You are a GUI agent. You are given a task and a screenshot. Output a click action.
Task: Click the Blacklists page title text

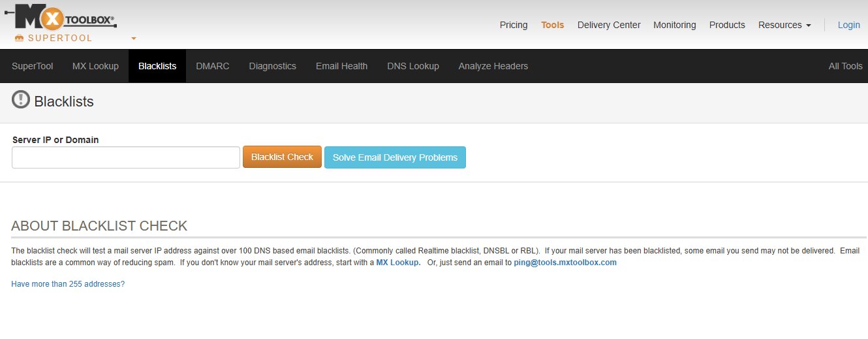point(64,101)
